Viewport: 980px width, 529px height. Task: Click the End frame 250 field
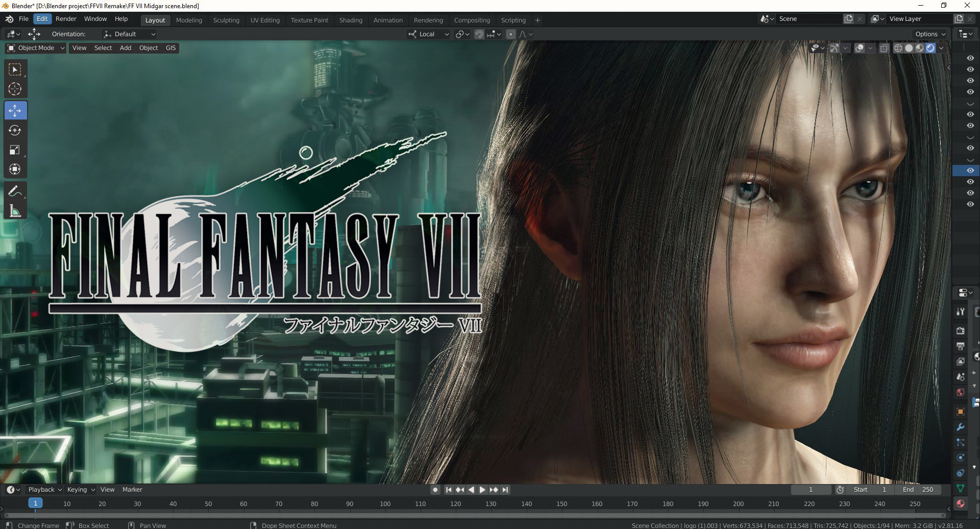pyautogui.click(x=918, y=490)
